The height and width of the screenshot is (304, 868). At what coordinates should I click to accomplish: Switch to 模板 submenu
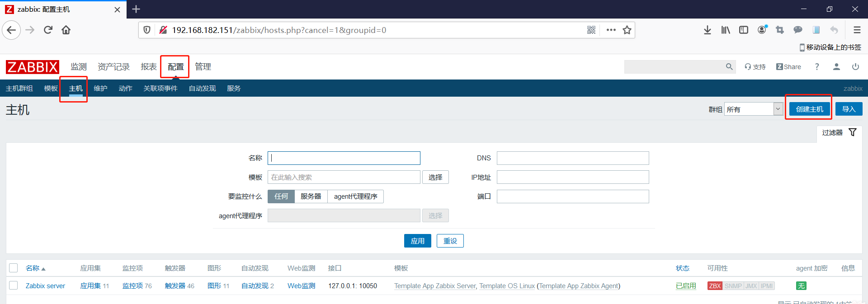[x=51, y=89]
